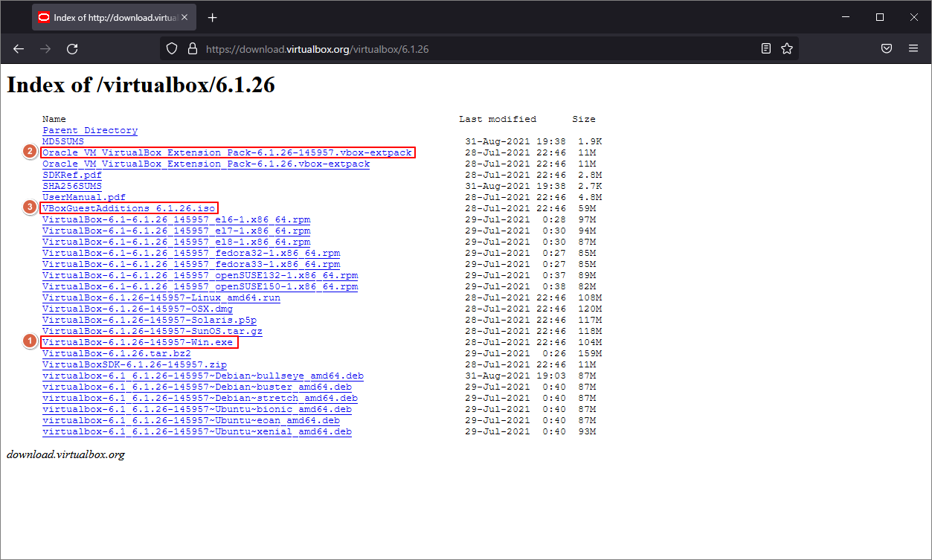Download the openSUSE132-1.x86_64.rpm package
Viewport: 932px width, 560px height.
pyautogui.click(x=200, y=275)
